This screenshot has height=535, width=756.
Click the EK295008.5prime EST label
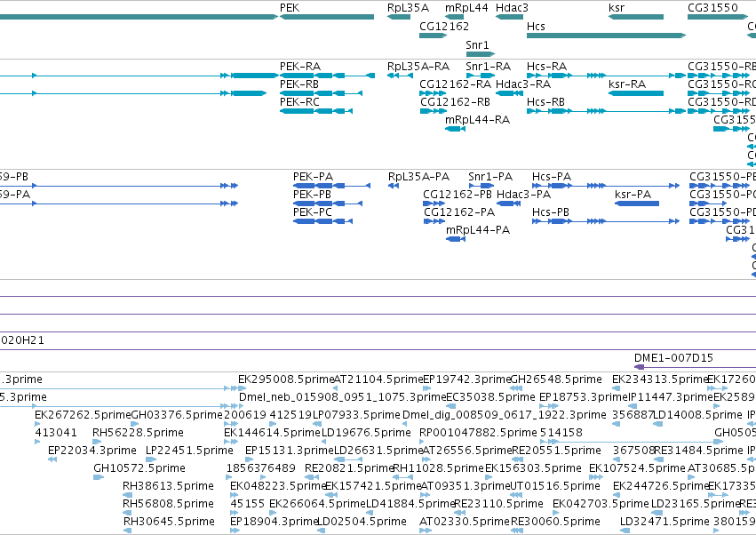[286, 379]
